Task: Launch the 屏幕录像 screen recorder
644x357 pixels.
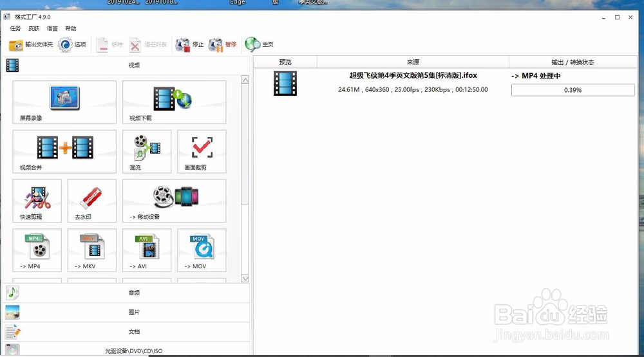Action: click(64, 102)
